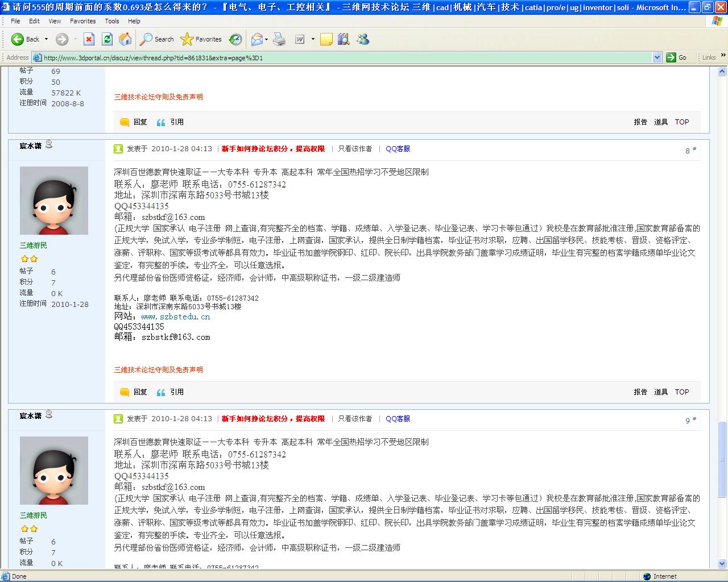Image resolution: width=728 pixels, height=582 pixels.
Task: Open forum rules link under the top post
Action: click(x=159, y=97)
